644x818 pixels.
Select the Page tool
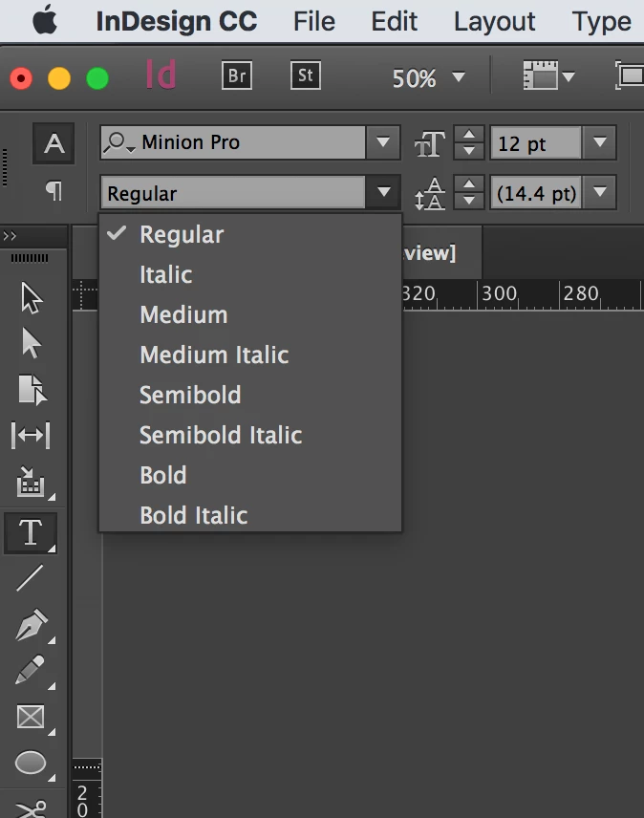pos(32,389)
